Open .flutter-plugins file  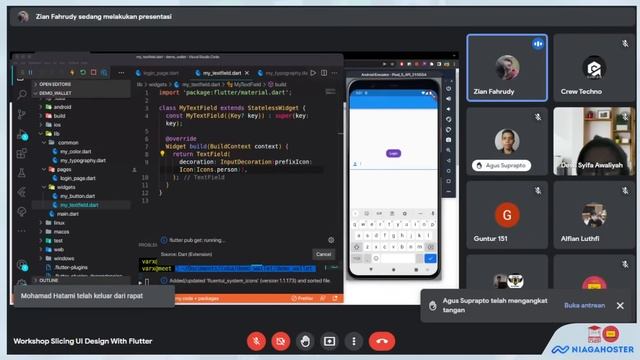pos(67,268)
